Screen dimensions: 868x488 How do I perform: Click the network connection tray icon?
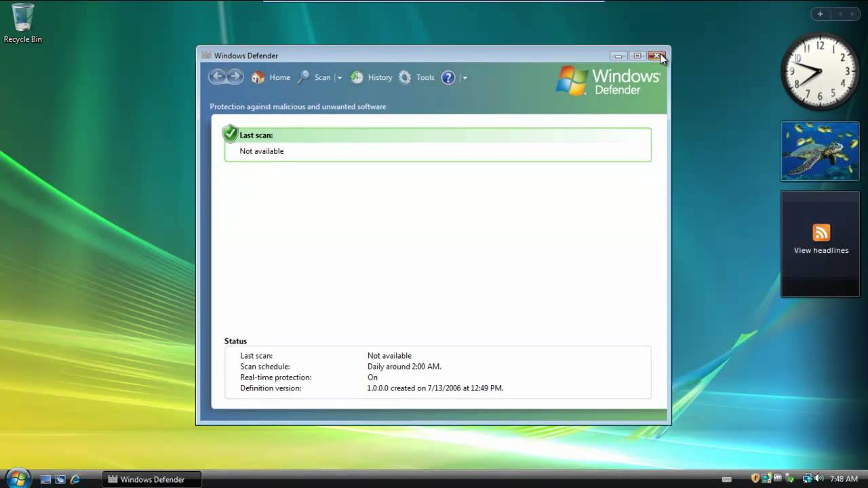pos(807,479)
